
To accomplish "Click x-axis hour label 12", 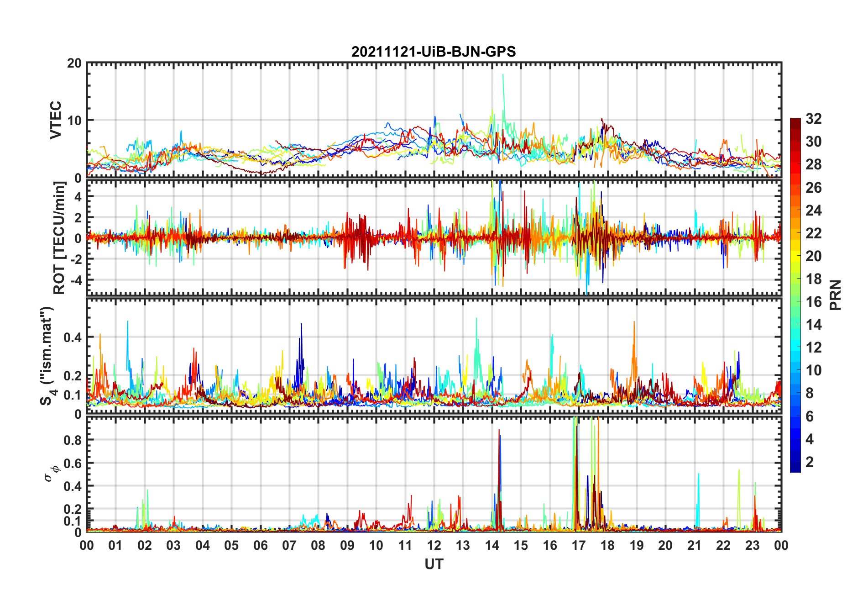I will (434, 546).
